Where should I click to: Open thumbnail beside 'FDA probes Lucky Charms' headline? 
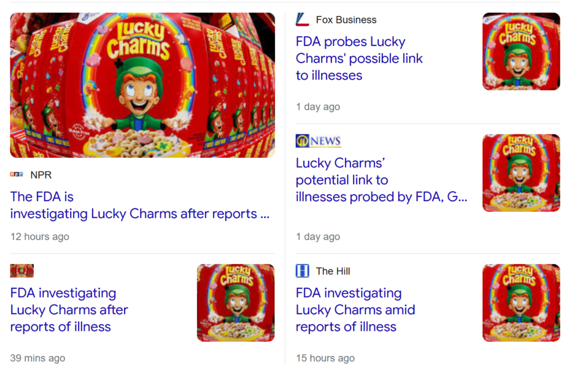click(521, 52)
